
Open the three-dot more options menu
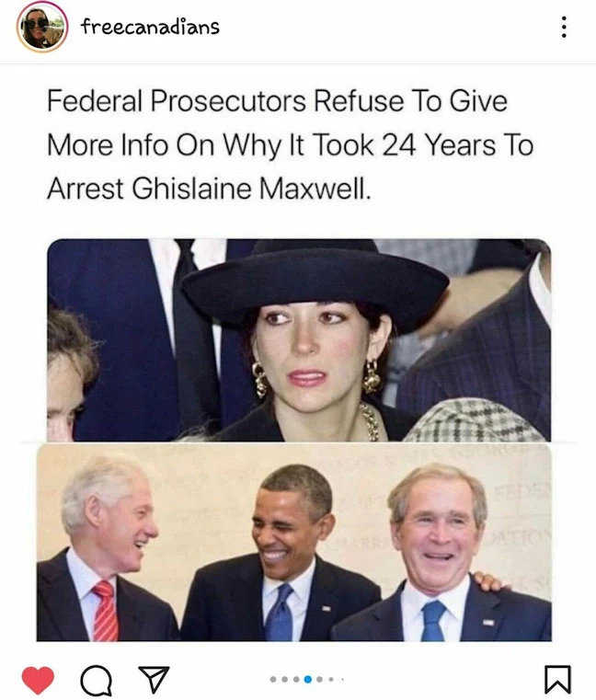[x=565, y=27]
